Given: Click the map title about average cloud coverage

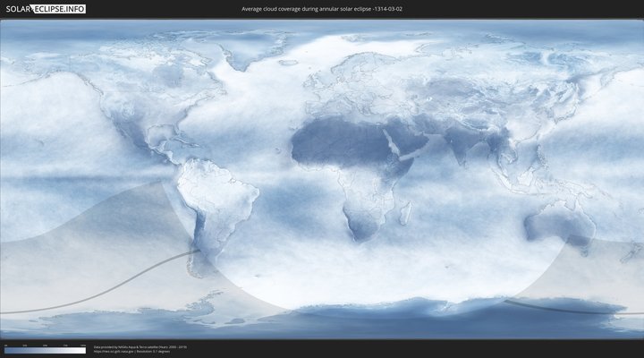Looking at the screenshot, I should [327, 8].
